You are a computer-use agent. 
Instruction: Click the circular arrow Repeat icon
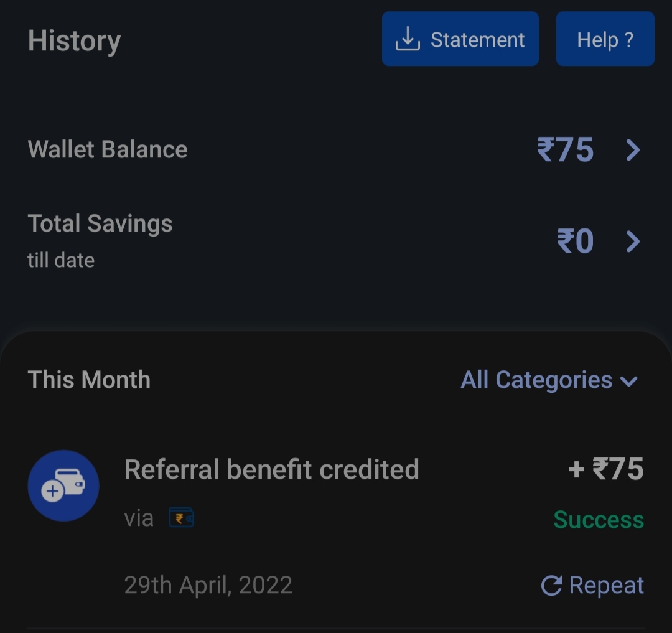pos(551,586)
